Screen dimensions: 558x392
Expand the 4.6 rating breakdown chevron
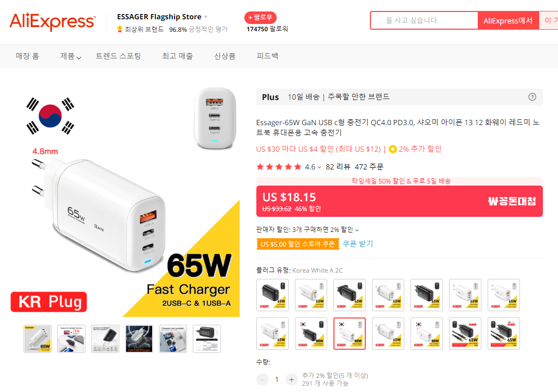(319, 167)
